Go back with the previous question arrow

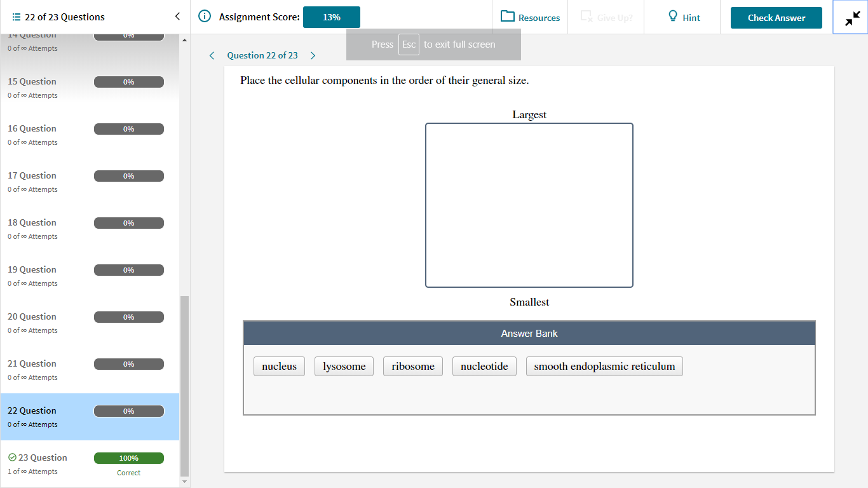(212, 55)
